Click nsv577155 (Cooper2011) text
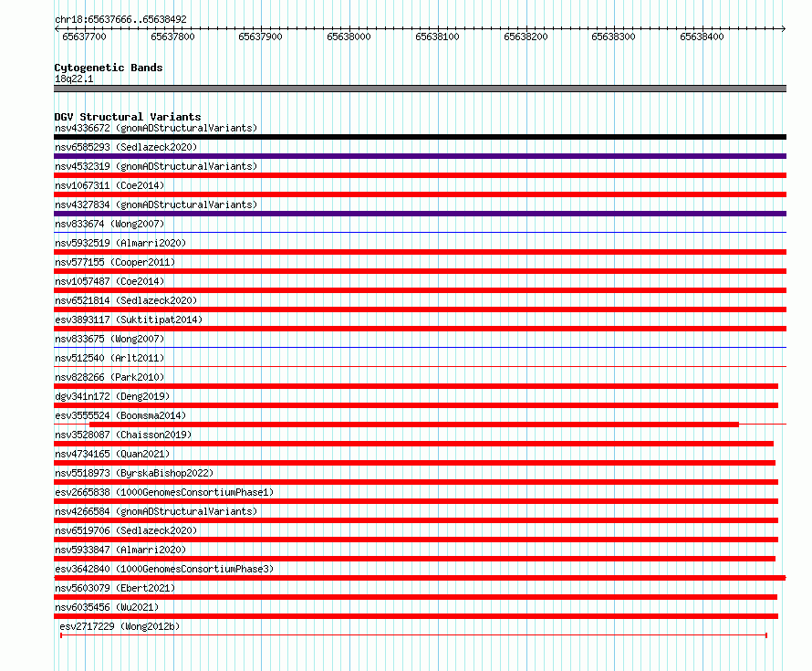 click(115, 262)
